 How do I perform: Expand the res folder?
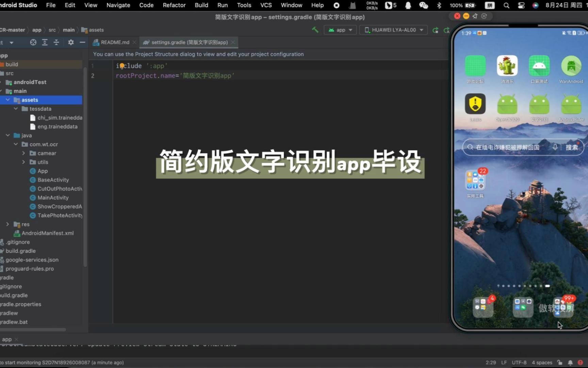pos(7,224)
